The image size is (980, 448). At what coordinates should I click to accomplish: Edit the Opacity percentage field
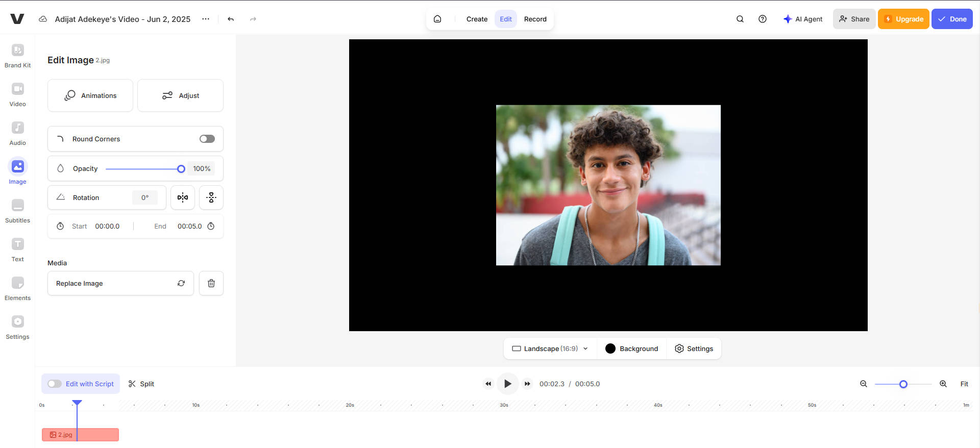click(x=202, y=168)
